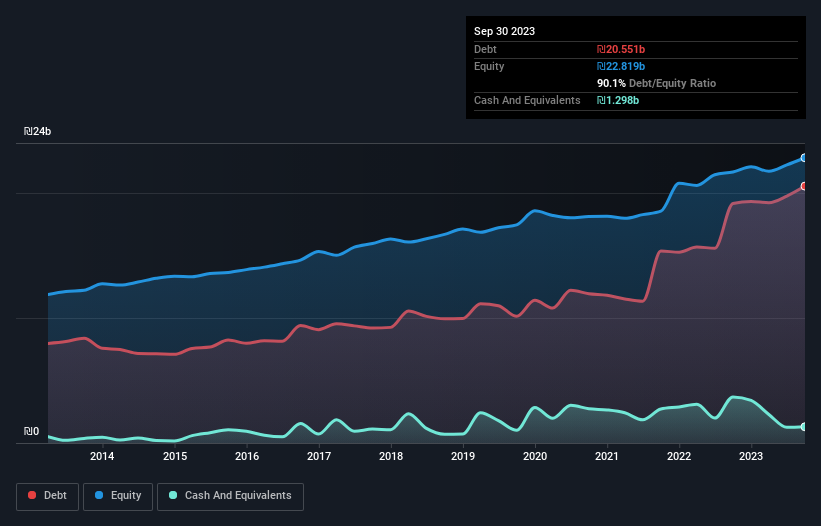Click the ₪1.298b cash value
This screenshot has height=526, width=821.
point(618,100)
